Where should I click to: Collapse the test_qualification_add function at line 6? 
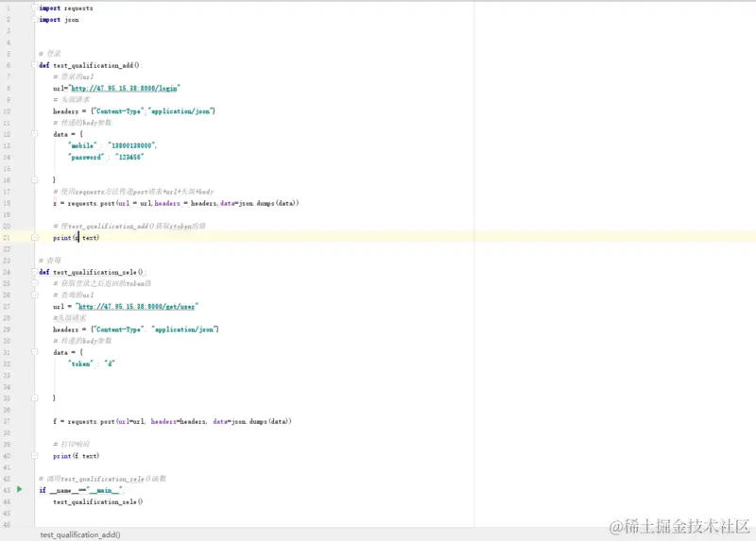tap(35, 65)
